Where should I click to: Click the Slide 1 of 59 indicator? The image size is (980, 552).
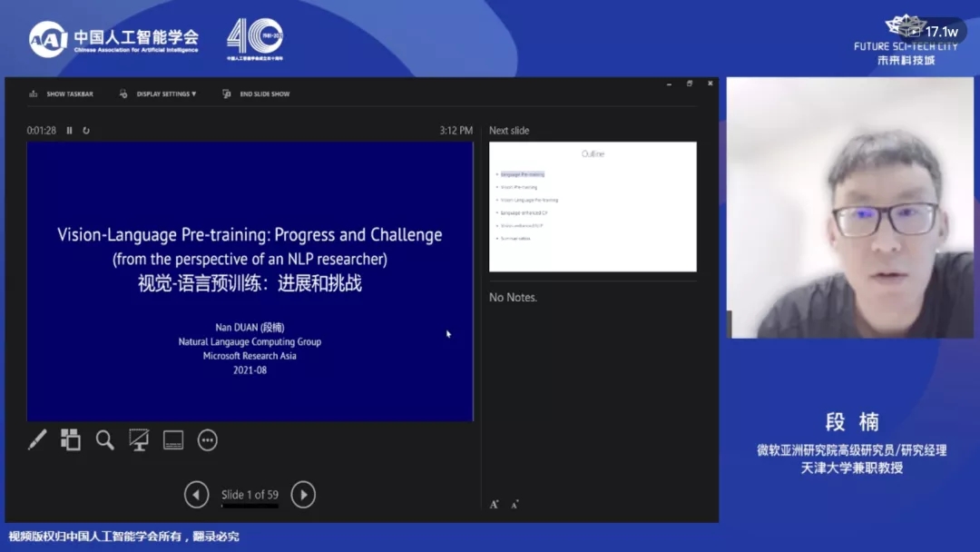pyautogui.click(x=250, y=495)
